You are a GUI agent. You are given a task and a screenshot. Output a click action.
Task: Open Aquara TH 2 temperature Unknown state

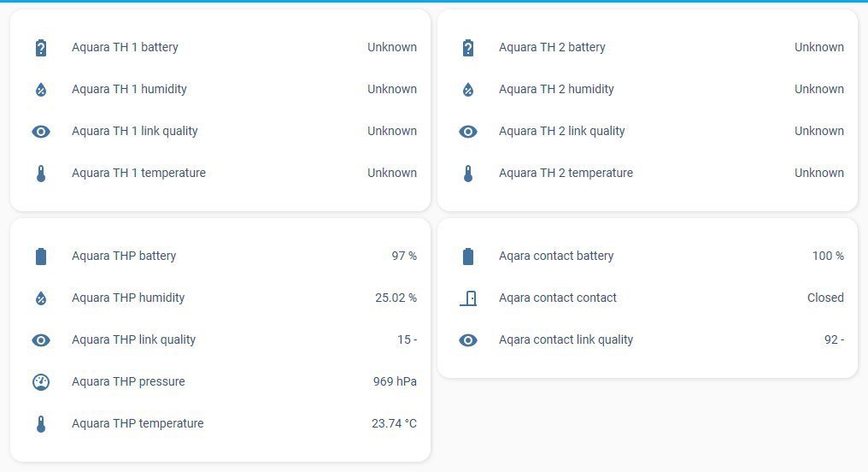[x=818, y=173]
